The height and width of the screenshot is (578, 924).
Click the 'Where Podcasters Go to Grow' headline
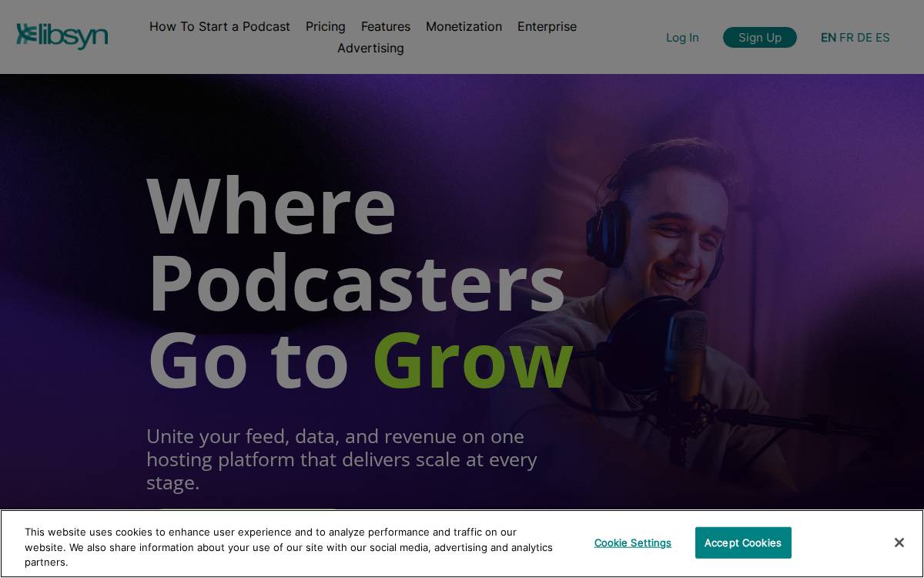click(x=360, y=282)
